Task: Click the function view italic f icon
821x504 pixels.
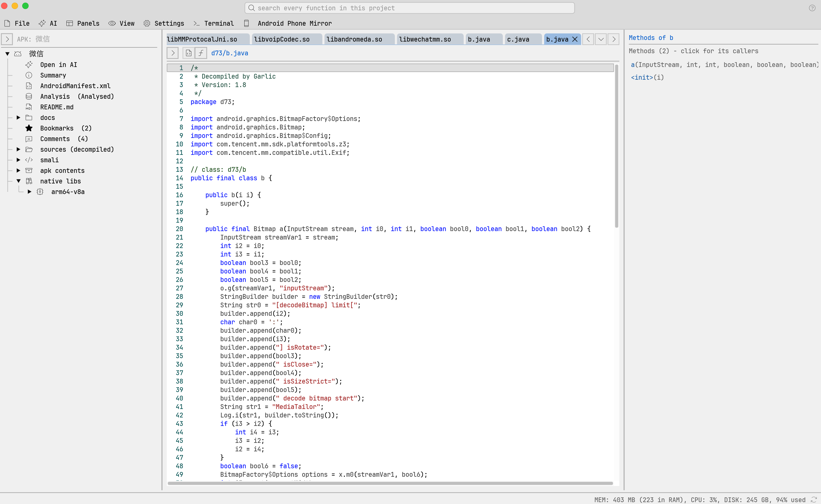Action: (201, 53)
